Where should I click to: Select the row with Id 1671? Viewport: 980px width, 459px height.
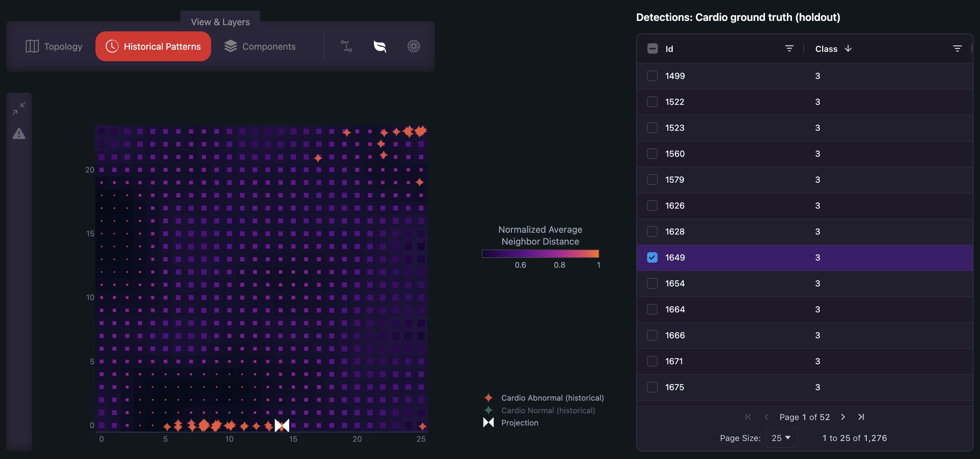tap(804, 361)
